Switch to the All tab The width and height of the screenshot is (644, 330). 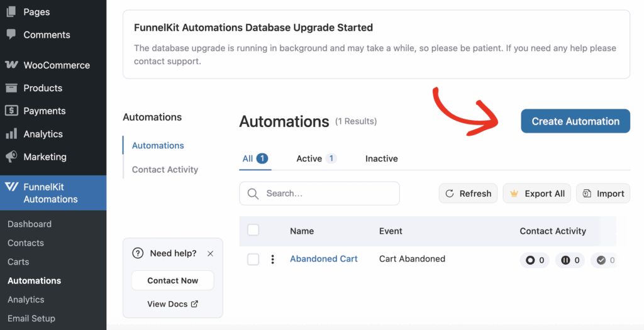tap(255, 158)
